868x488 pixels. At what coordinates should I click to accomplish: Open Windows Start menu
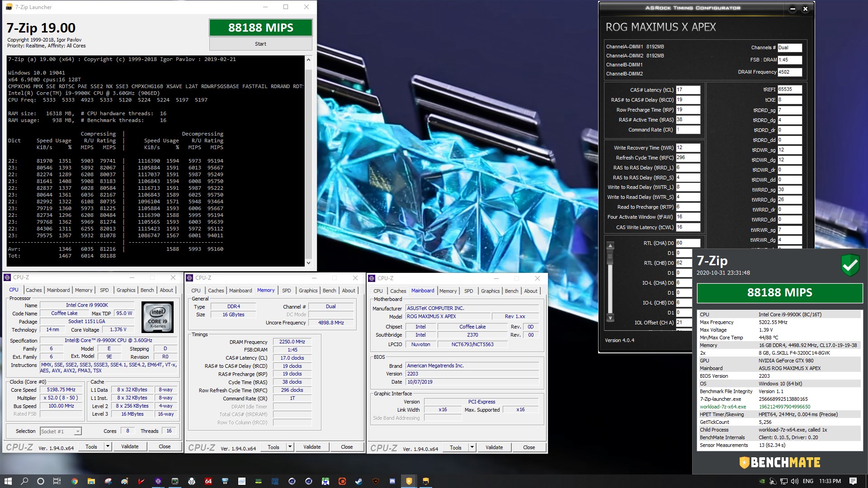point(8,481)
